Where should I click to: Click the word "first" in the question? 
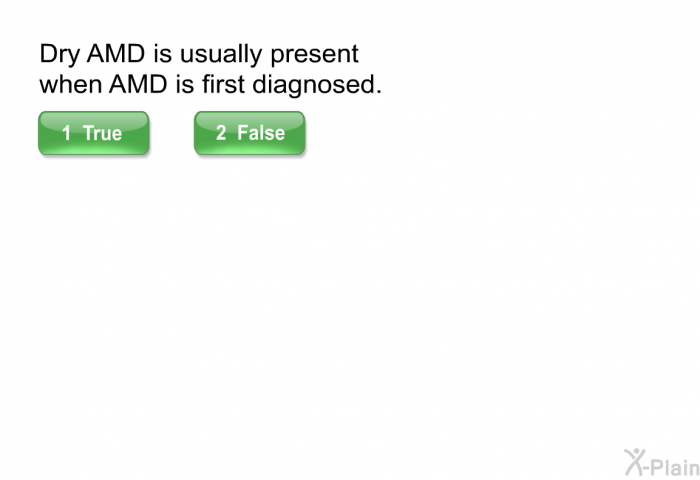[223, 84]
